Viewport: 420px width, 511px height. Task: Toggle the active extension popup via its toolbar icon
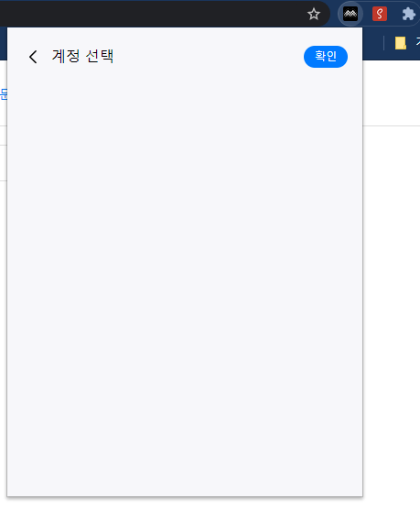pyautogui.click(x=350, y=14)
